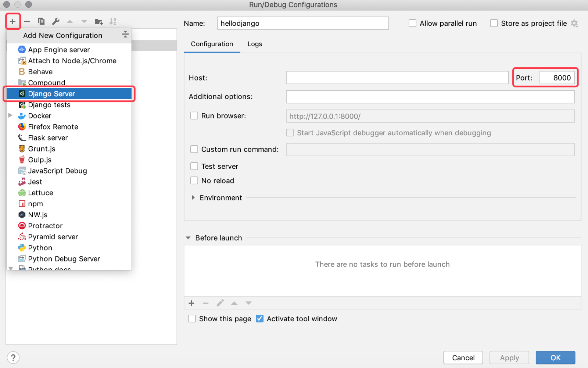588x368 pixels.
Task: Click the minus remove configuration icon
Action: [x=27, y=22]
